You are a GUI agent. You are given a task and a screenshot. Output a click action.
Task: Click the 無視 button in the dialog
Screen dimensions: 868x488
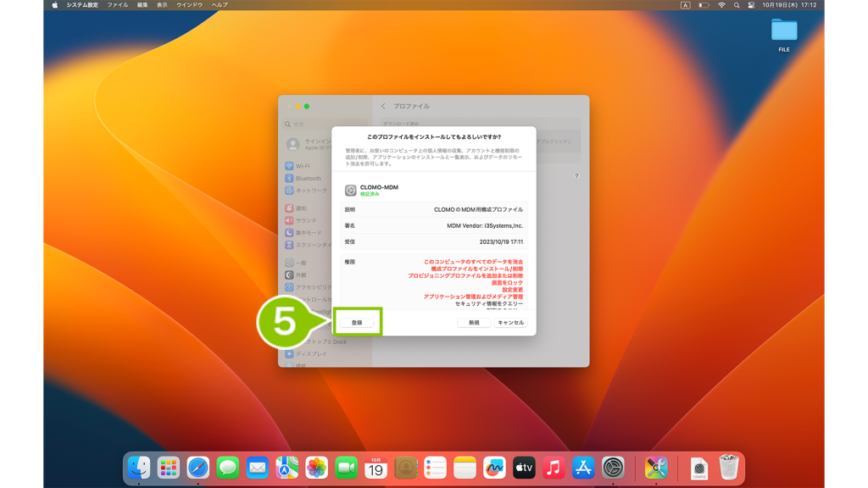tap(474, 323)
